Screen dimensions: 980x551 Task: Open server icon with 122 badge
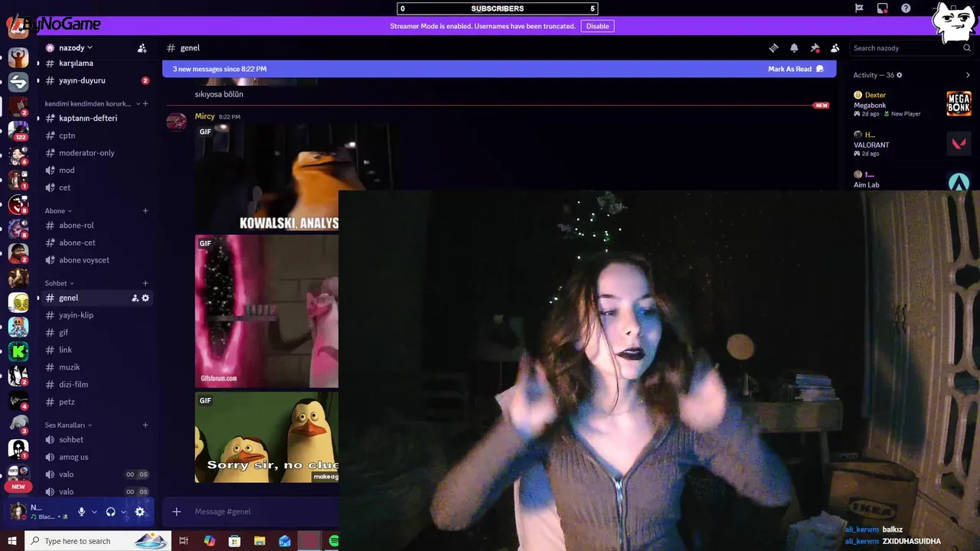pyautogui.click(x=18, y=131)
